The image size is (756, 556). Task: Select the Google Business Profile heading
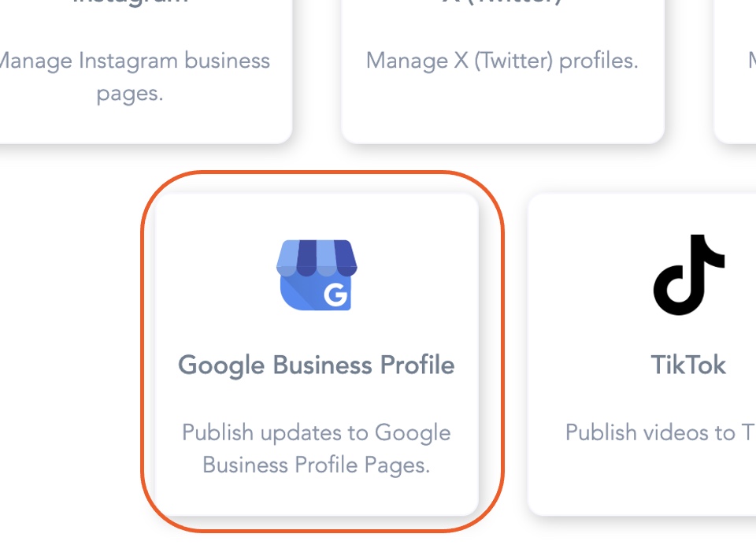click(x=317, y=365)
